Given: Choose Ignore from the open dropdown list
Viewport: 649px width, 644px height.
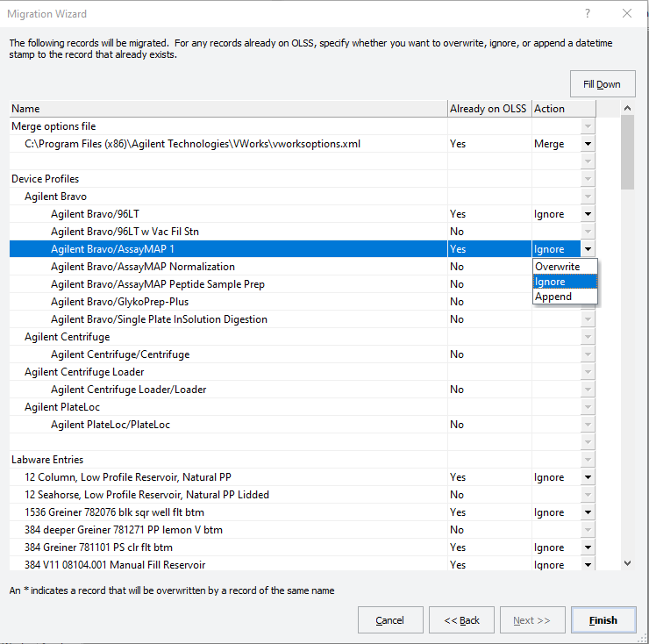Looking at the screenshot, I should [x=565, y=282].
